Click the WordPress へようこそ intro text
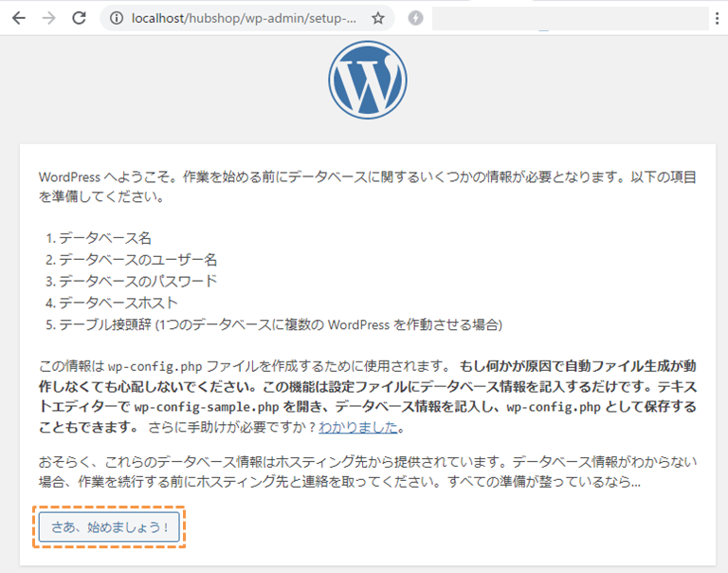This screenshot has width=728, height=573. tap(367, 187)
